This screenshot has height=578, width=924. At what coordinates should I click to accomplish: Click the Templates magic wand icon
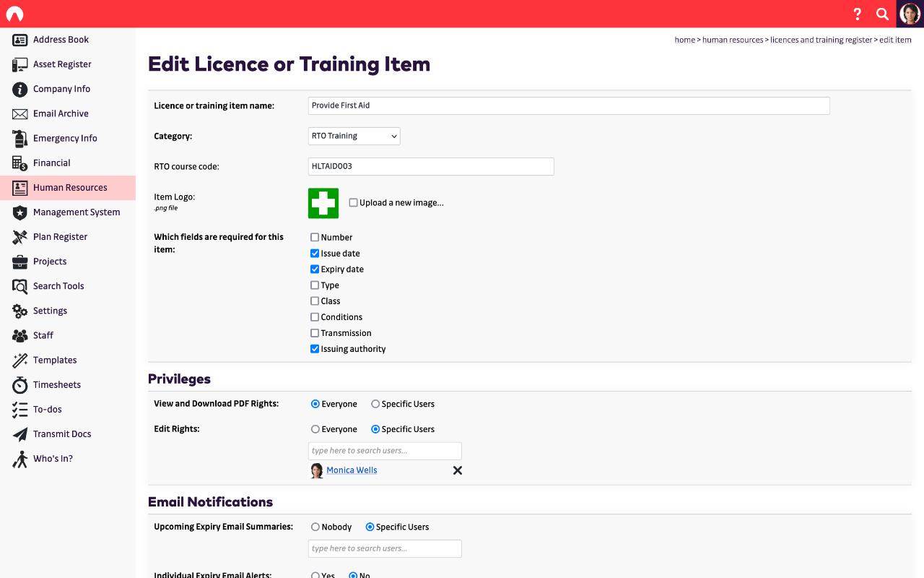pyautogui.click(x=20, y=360)
